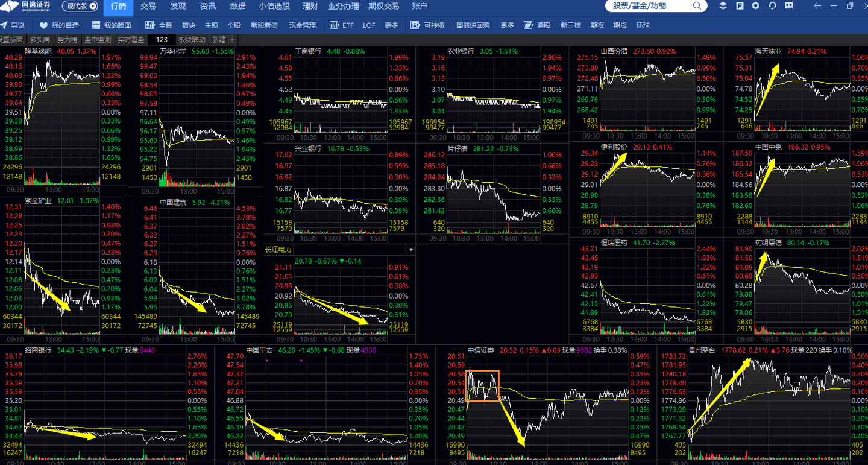Switch to the 势力榜 layout tab
This screenshot has height=465, width=868.
tap(68, 39)
